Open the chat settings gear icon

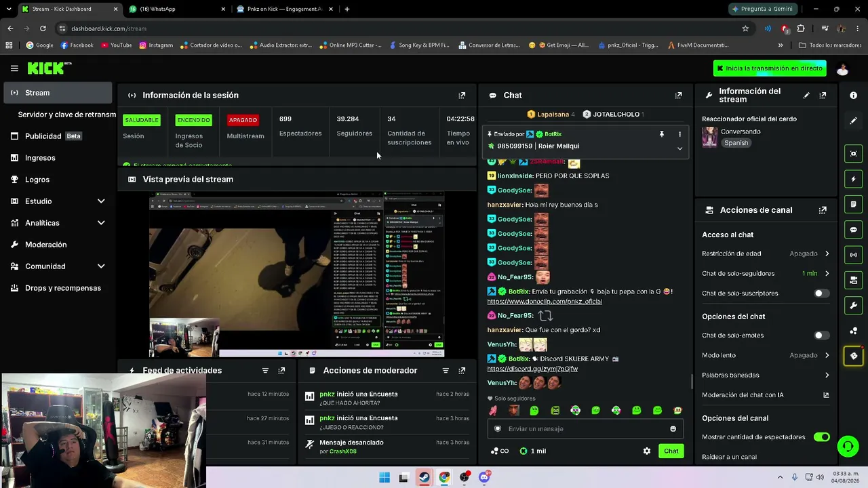tap(647, 451)
